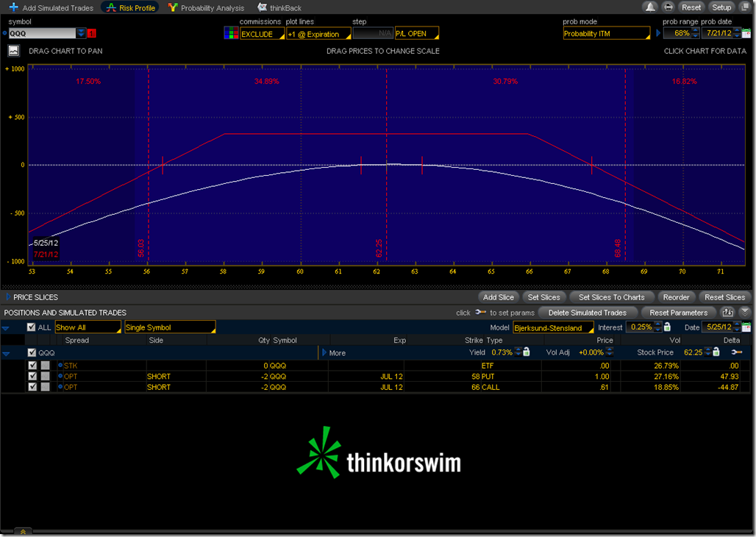The width and height of the screenshot is (756, 537).
Task: Click the Stock Price 62.25 field
Action: pos(693,352)
